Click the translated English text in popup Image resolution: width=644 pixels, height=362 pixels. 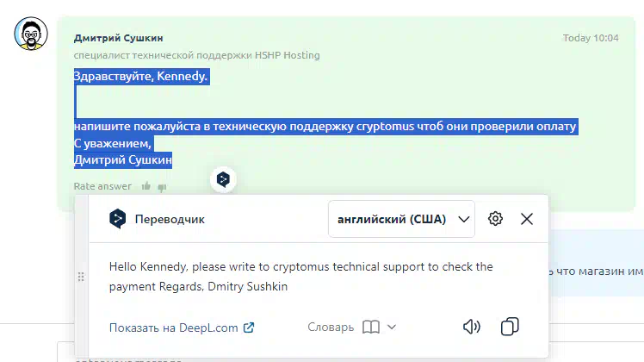300,276
